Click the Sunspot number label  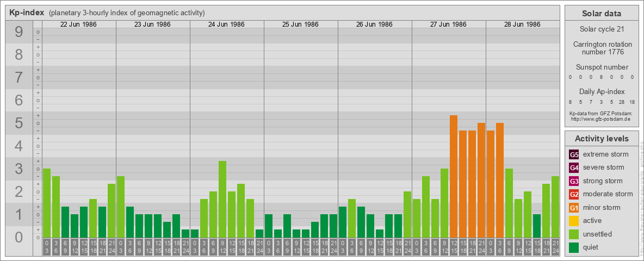[x=602, y=67]
